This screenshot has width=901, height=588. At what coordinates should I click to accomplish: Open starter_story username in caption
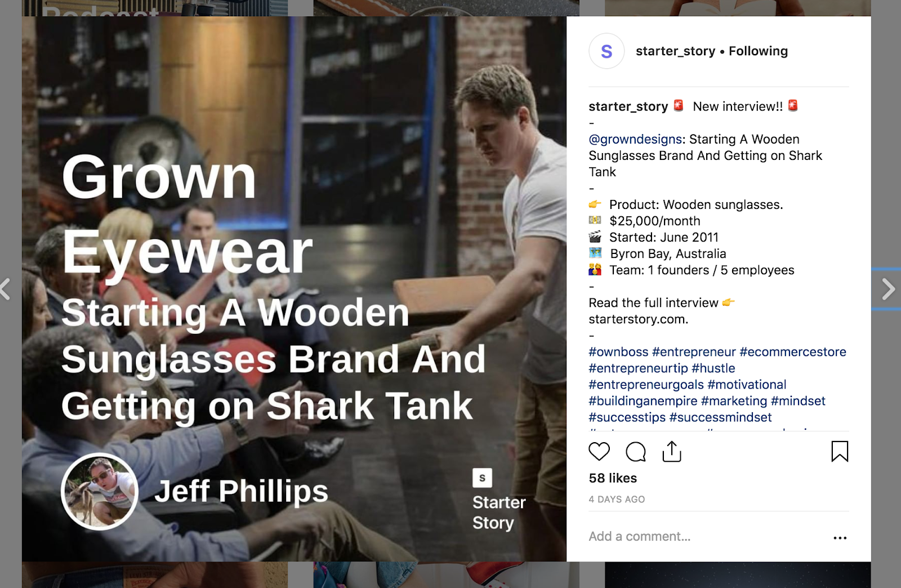click(x=628, y=106)
